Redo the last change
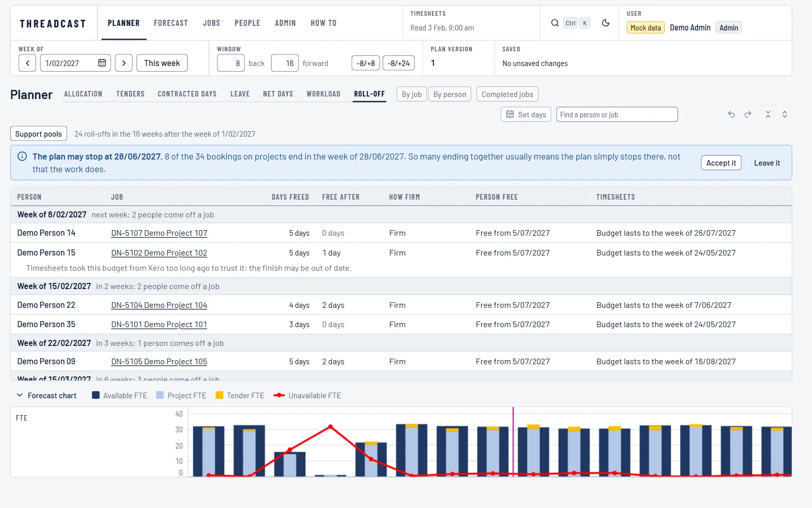 748,114
